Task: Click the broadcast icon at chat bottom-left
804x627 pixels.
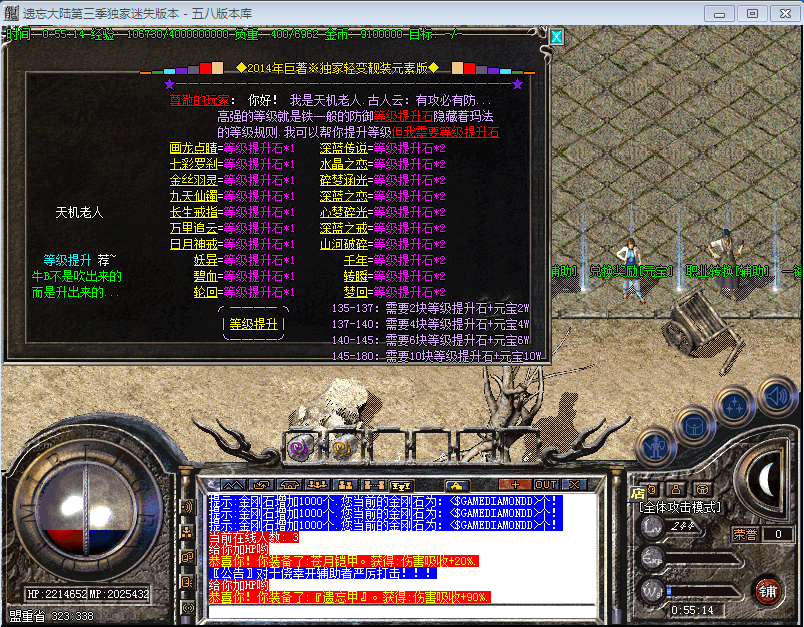Action: tap(188, 608)
